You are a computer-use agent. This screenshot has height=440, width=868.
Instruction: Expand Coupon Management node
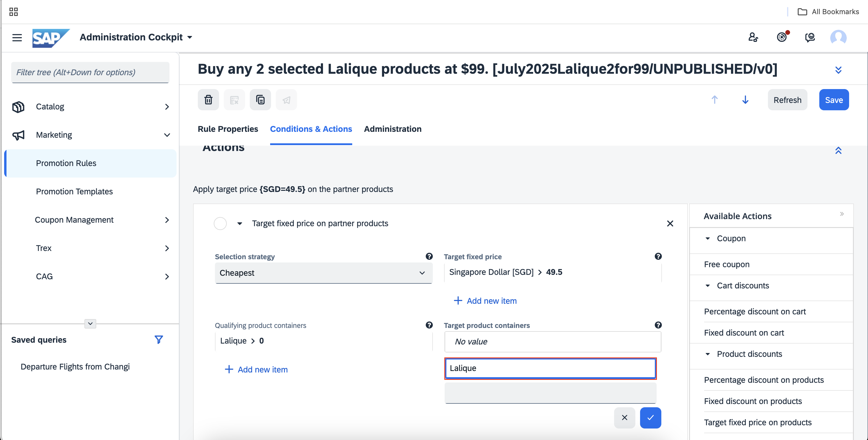(x=167, y=220)
